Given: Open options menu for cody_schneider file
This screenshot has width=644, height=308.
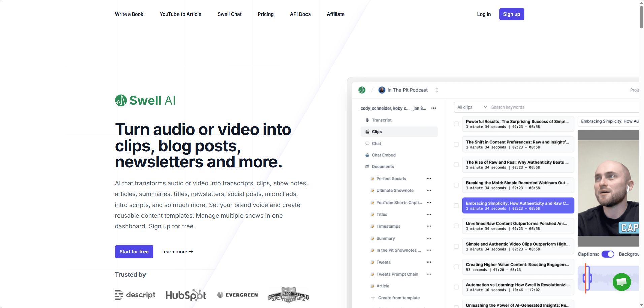Looking at the screenshot, I should 433,108.
